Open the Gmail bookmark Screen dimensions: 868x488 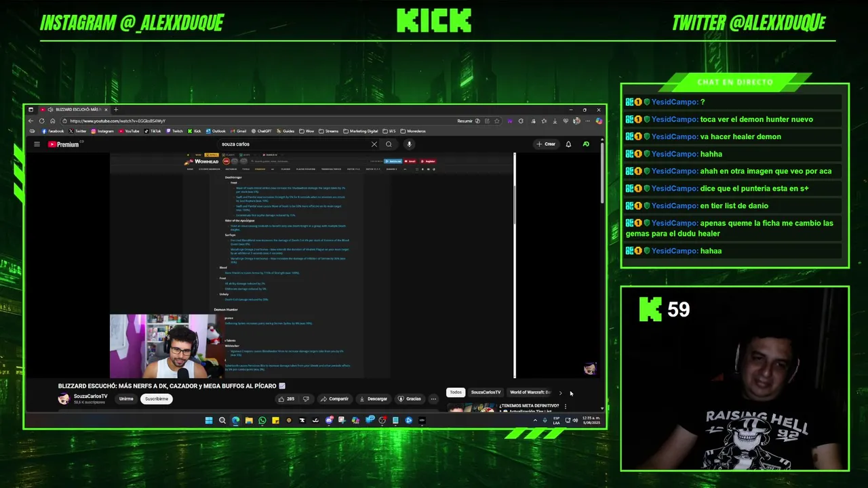238,131
